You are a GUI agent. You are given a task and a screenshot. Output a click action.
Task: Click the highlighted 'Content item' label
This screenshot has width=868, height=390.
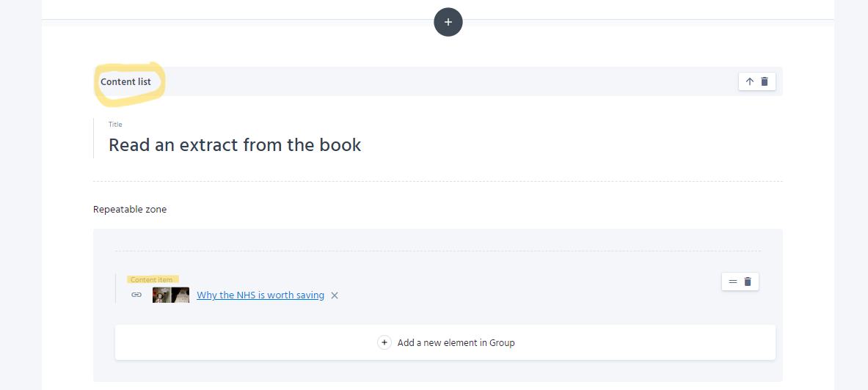(152, 279)
